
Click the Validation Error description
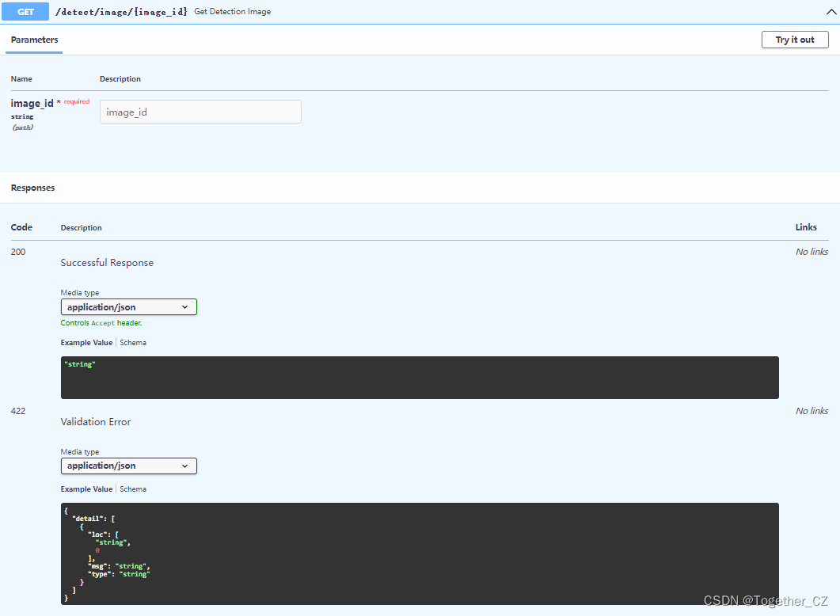pyautogui.click(x=95, y=421)
